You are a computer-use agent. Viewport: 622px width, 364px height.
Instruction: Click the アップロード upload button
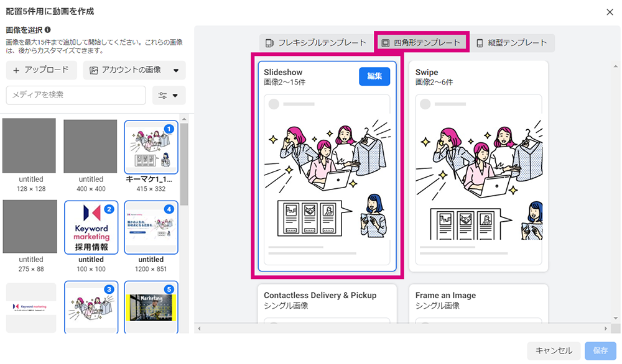[x=41, y=70]
